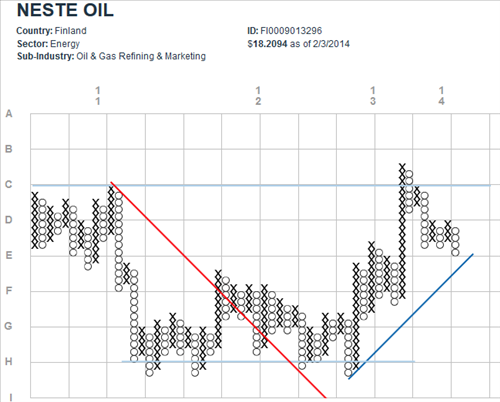Viewport: 500px width, 402px height.
Task: Click row label H on the axis
Action: pos(9,362)
